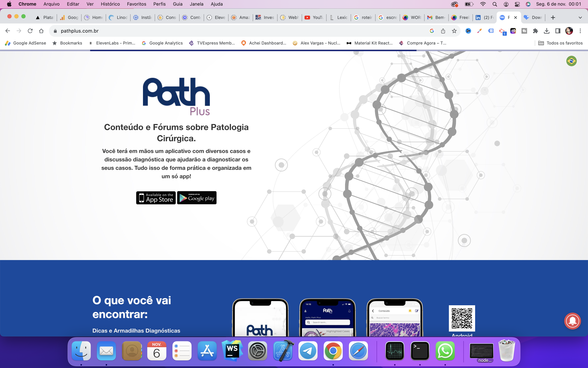Screen dimensions: 588x368
Task: Go back with the browser back arrow
Action: coord(8,31)
